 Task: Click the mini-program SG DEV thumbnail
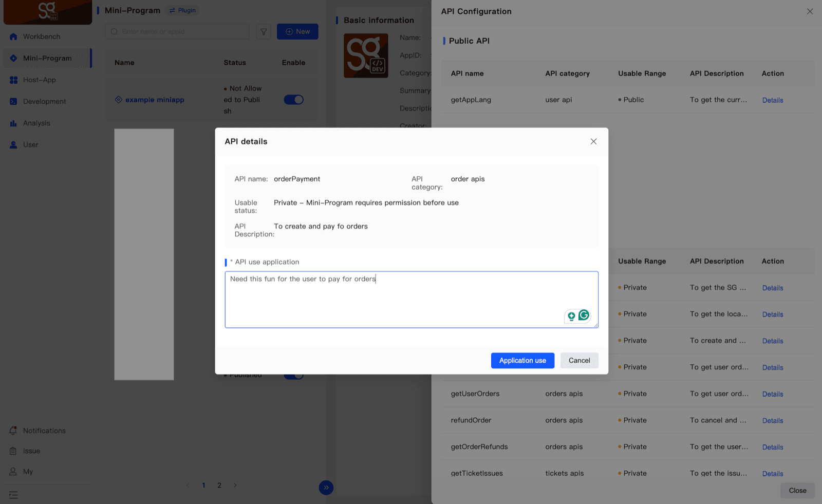pos(366,55)
